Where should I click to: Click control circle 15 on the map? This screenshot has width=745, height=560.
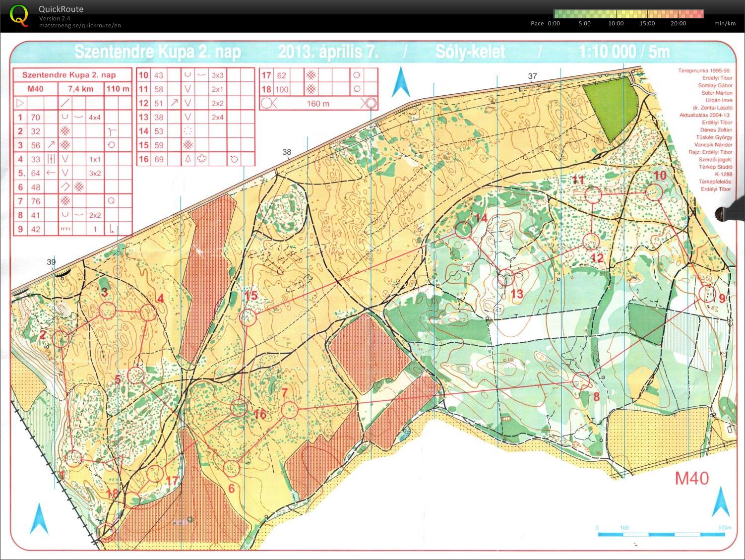(x=248, y=317)
